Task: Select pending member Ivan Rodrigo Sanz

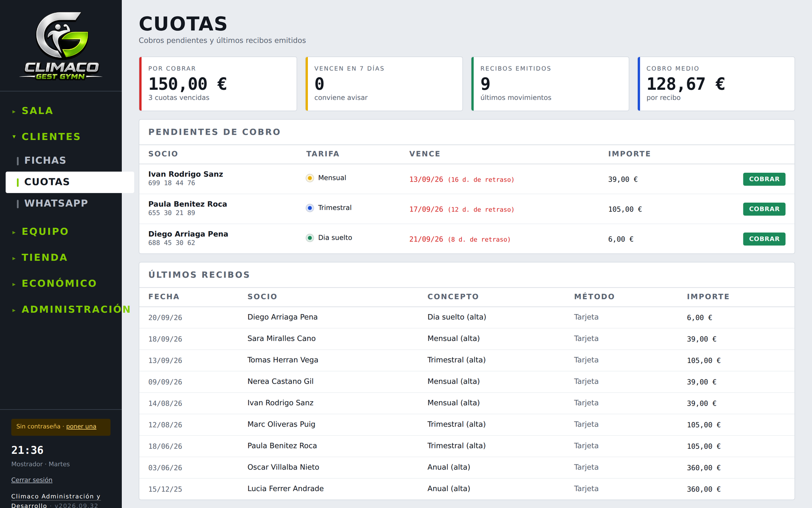Action: (186, 174)
